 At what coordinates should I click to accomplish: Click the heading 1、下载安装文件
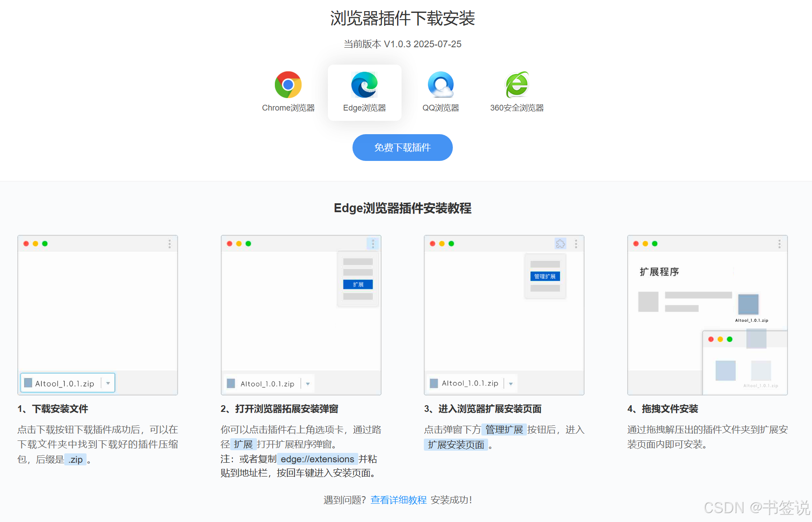[x=53, y=409]
